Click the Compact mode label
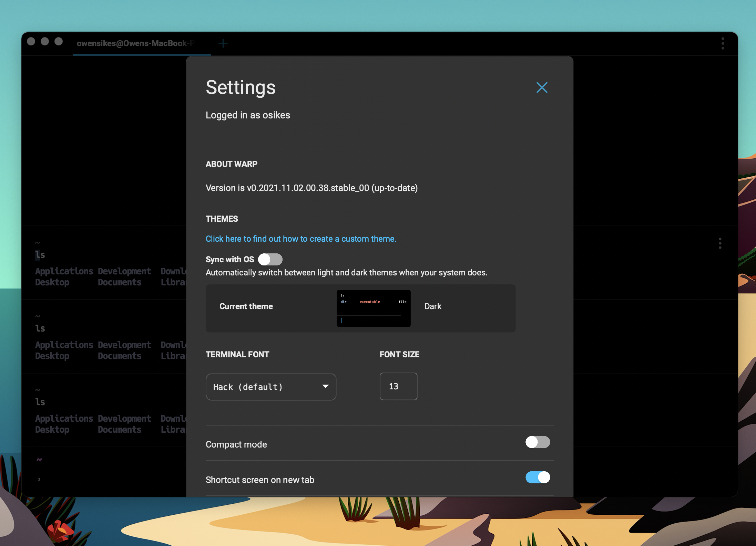The image size is (756, 546). coord(236,444)
